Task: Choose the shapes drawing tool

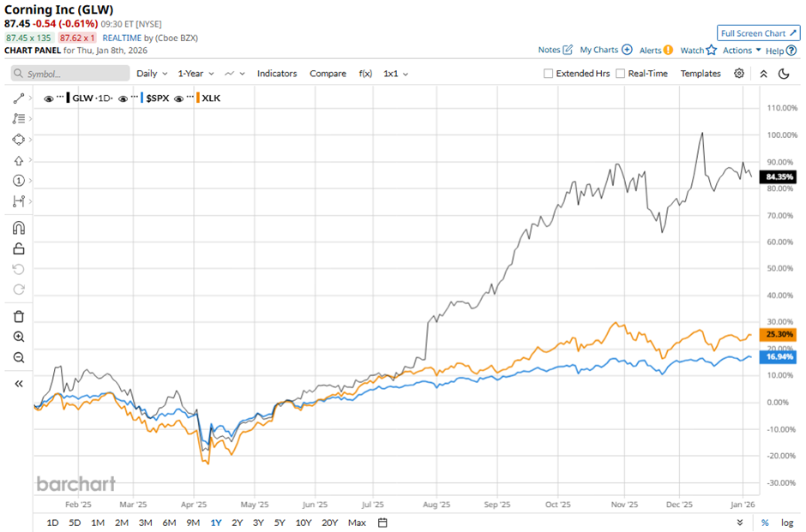Action: [19, 140]
